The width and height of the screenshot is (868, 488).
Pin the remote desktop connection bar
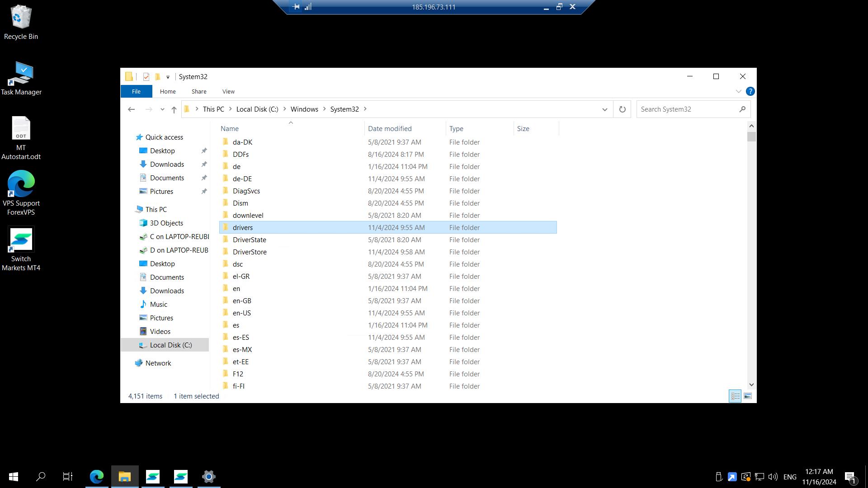click(296, 7)
